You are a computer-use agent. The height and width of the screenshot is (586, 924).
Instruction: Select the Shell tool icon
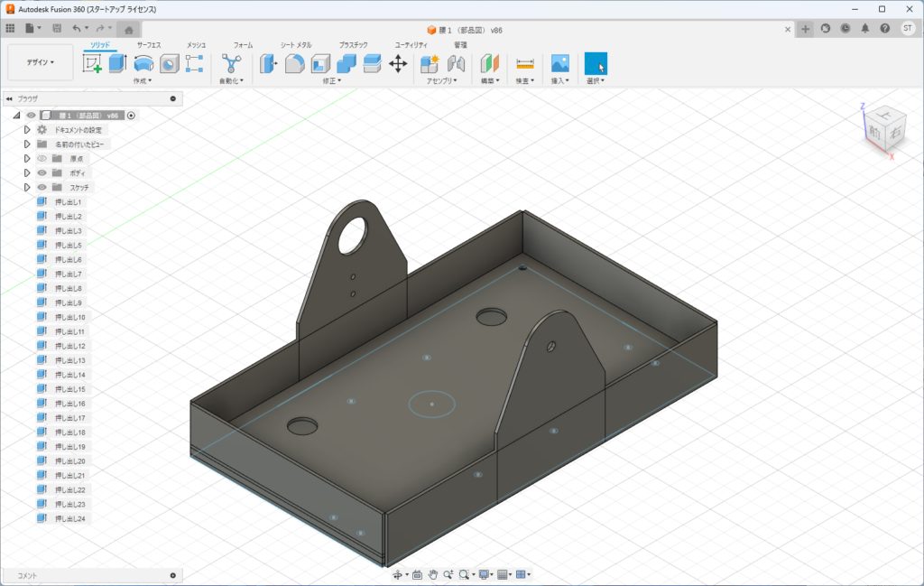[x=320, y=64]
